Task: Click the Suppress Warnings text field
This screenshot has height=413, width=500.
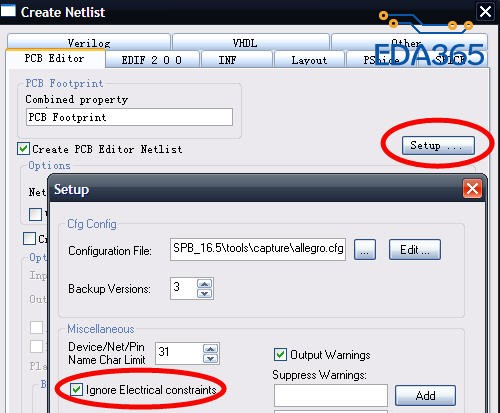Action: coord(331,395)
